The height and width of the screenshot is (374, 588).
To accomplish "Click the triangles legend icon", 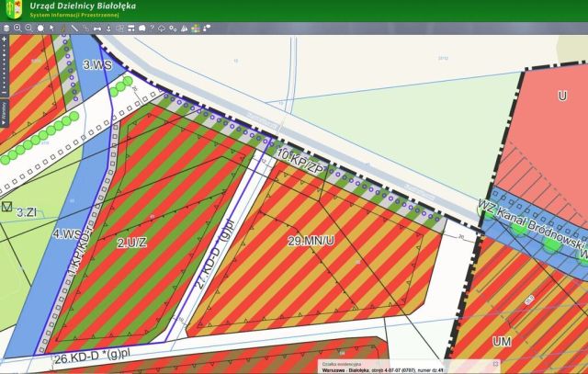I will [x=184, y=28].
